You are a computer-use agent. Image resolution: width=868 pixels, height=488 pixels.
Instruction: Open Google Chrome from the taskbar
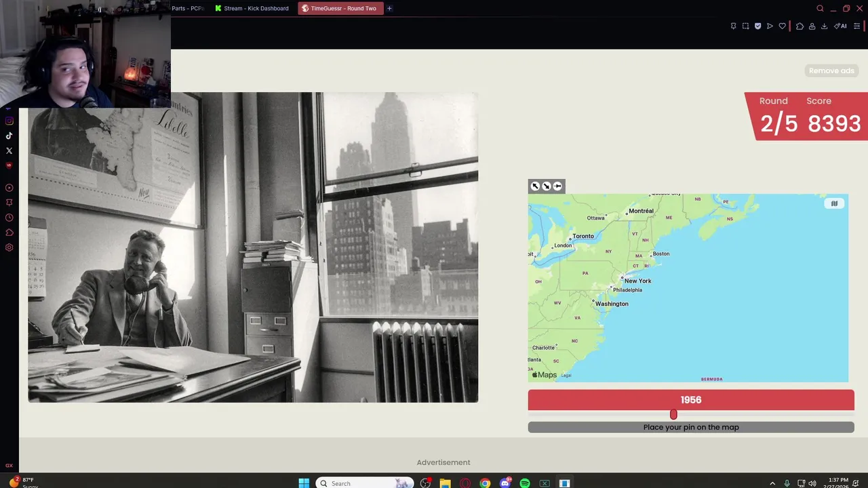[485, 483]
